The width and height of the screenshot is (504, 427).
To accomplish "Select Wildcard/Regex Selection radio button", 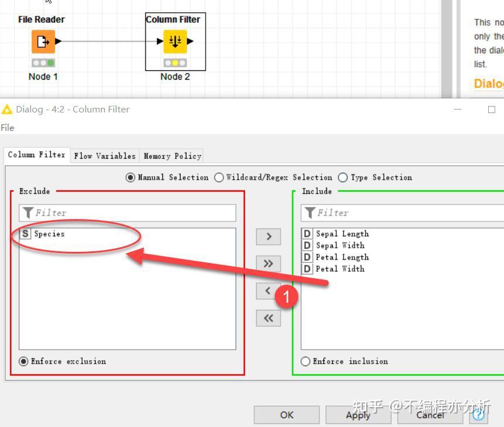I will [219, 177].
